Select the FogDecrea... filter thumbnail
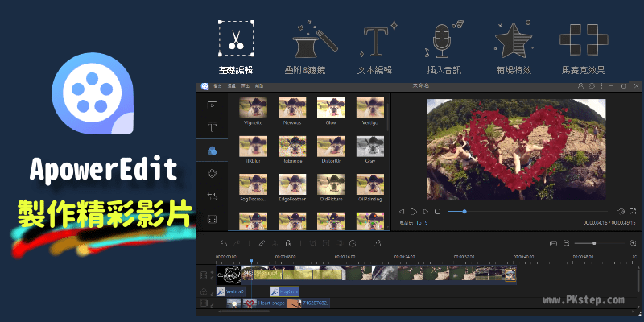This screenshot has width=644, height=322. click(x=253, y=184)
